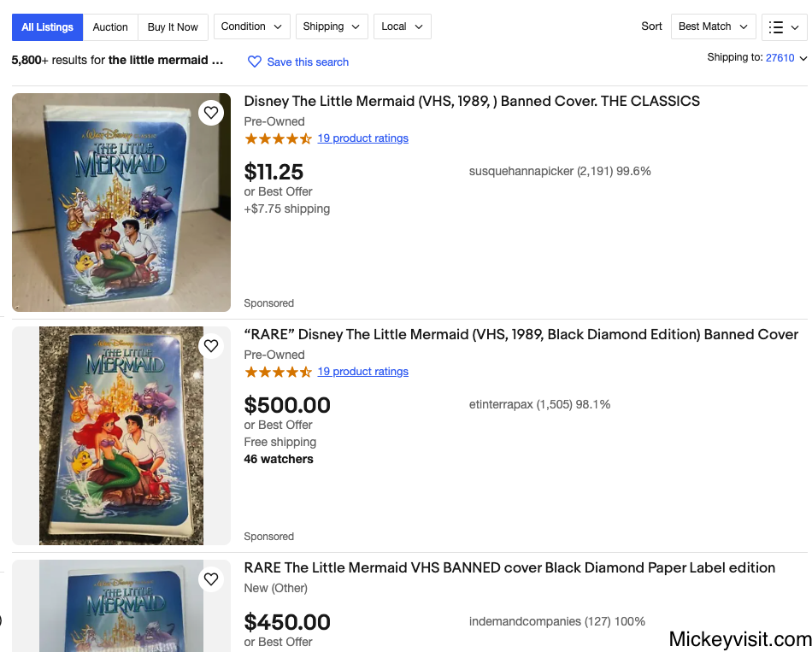Click the star rating on the $500.00 listing

(278, 372)
